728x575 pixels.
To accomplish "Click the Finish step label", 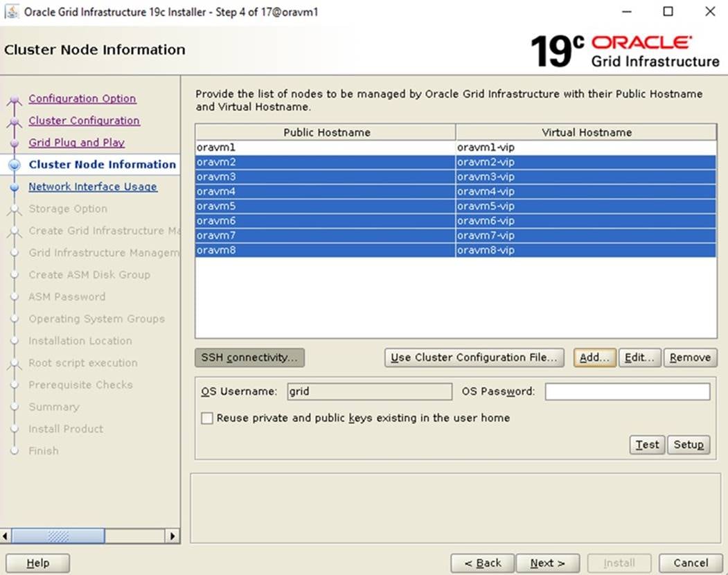I will click(x=44, y=451).
